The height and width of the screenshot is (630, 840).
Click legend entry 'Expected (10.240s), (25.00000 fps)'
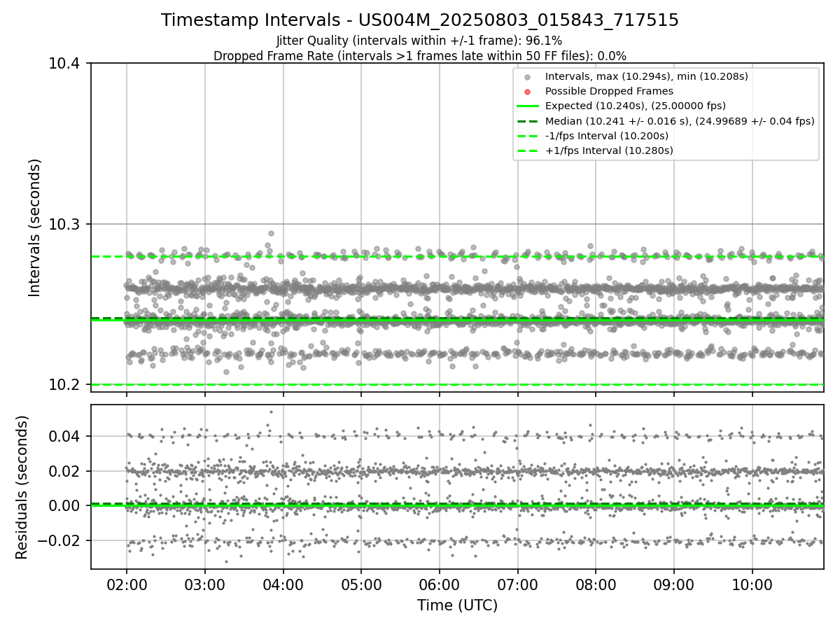coord(636,106)
